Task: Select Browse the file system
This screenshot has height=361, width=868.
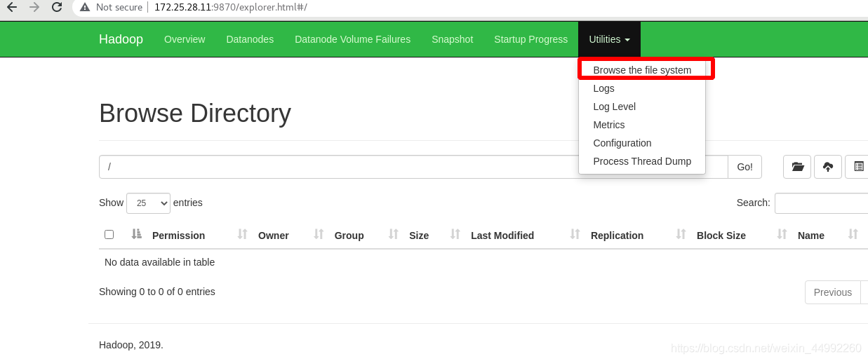Action: coord(642,70)
